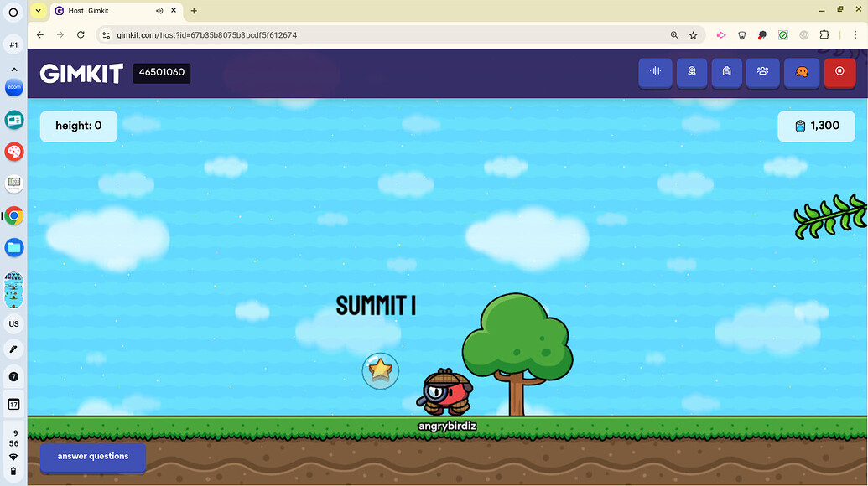Image resolution: width=868 pixels, height=486 pixels.
Task: Open the players group button
Action: pyautogui.click(x=762, y=73)
